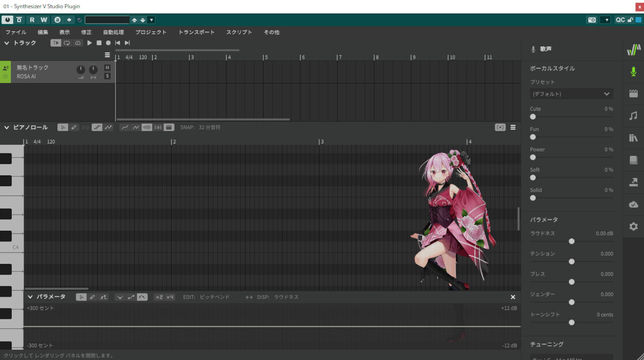This screenshot has height=360, width=644.
Task: Open the settings gear in sidebar
Action: [x=633, y=226]
